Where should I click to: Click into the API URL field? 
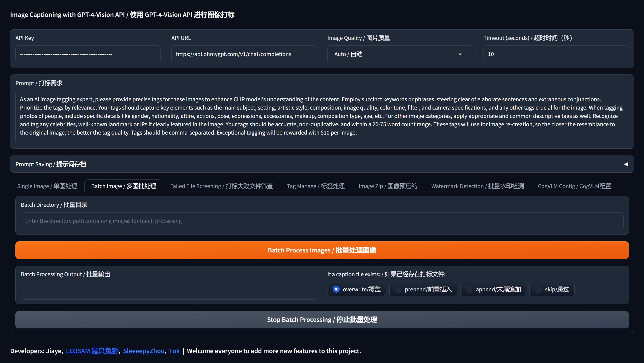pyautogui.click(x=244, y=54)
